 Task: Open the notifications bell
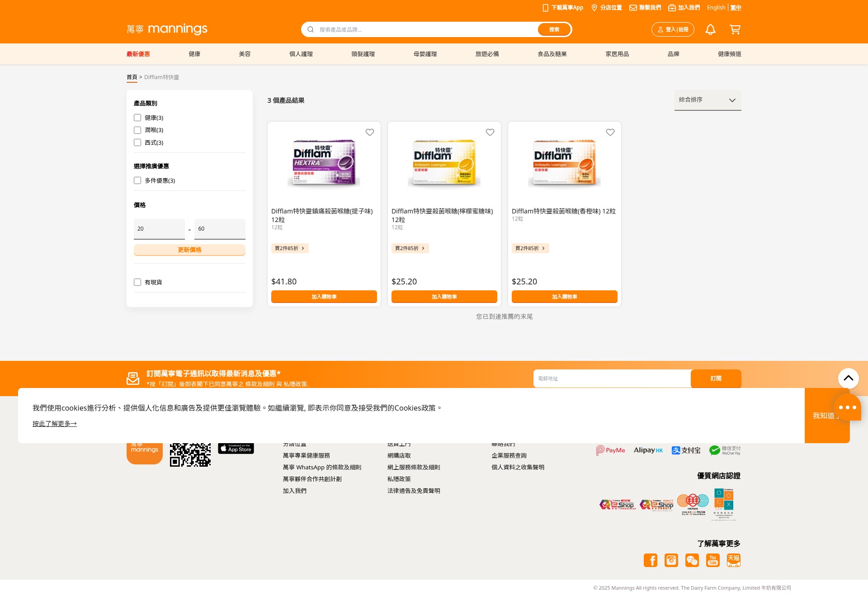710,29
